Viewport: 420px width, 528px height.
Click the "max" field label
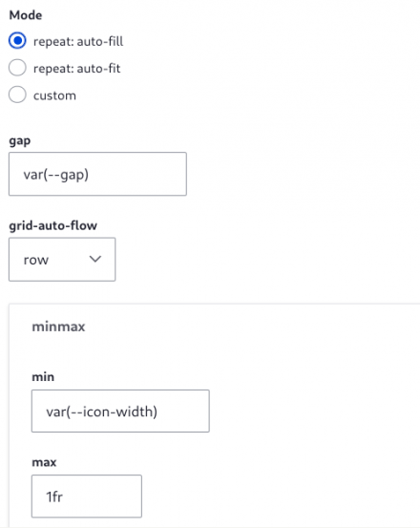(44, 462)
